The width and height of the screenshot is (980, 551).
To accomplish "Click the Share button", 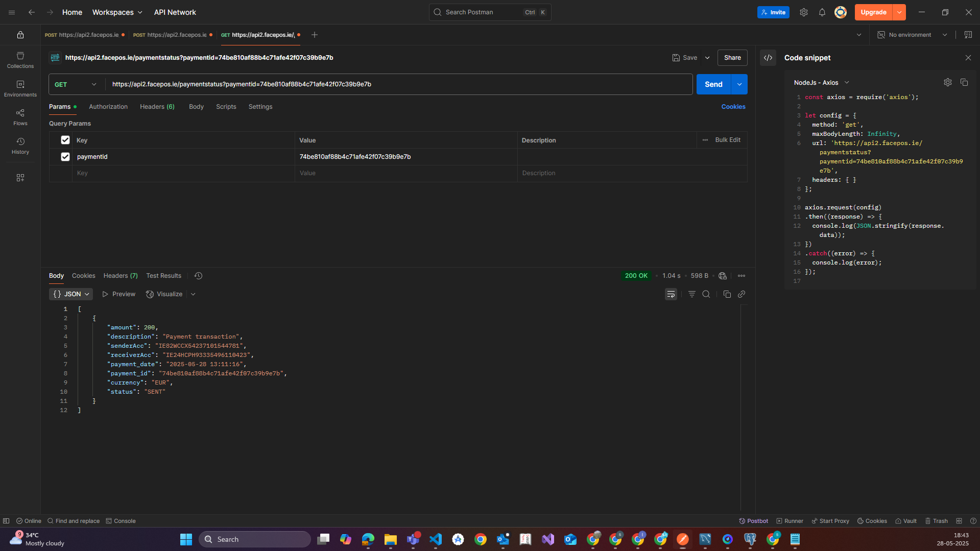I will click(732, 58).
